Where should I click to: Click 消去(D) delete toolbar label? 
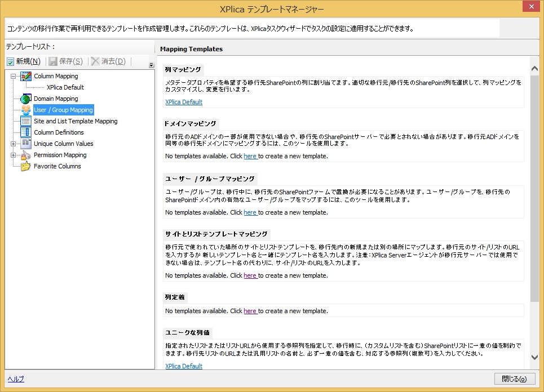pyautogui.click(x=113, y=61)
